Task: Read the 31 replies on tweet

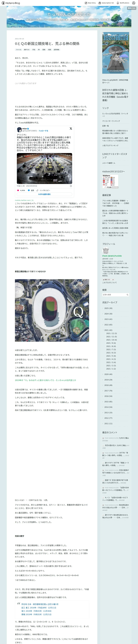Action: click(44, 194)
